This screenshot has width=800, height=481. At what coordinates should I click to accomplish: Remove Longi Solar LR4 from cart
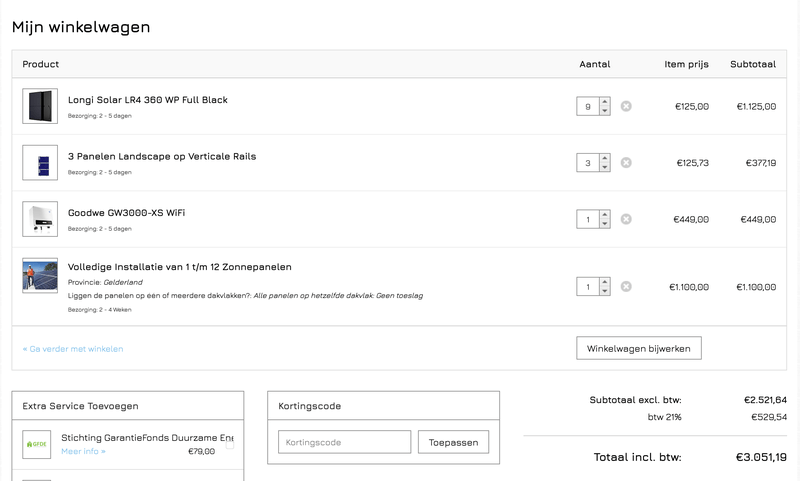[x=626, y=106]
